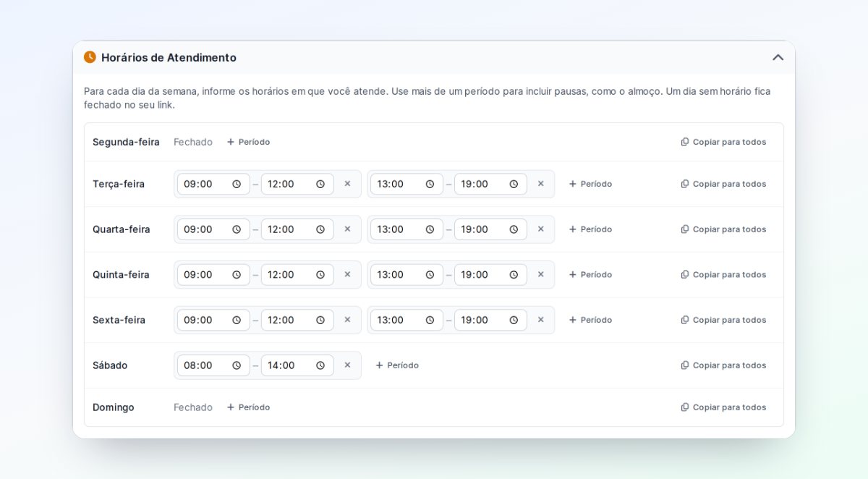Open clock picker for Terça-feira 13:00 time
Screen dimensions: 868x479
430,184
